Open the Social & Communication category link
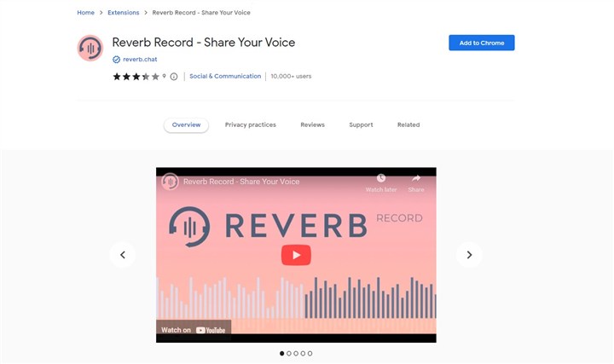This screenshot has width=614, height=364. point(225,77)
